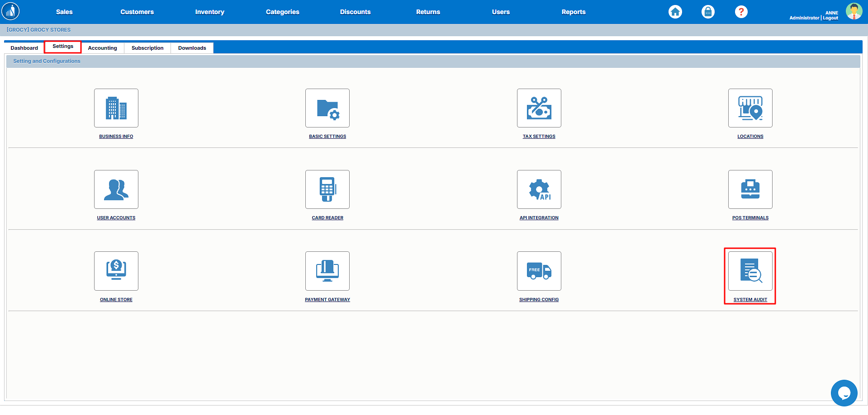868x415 pixels.
Task: Click the Tax Settings icon
Action: pos(539,108)
